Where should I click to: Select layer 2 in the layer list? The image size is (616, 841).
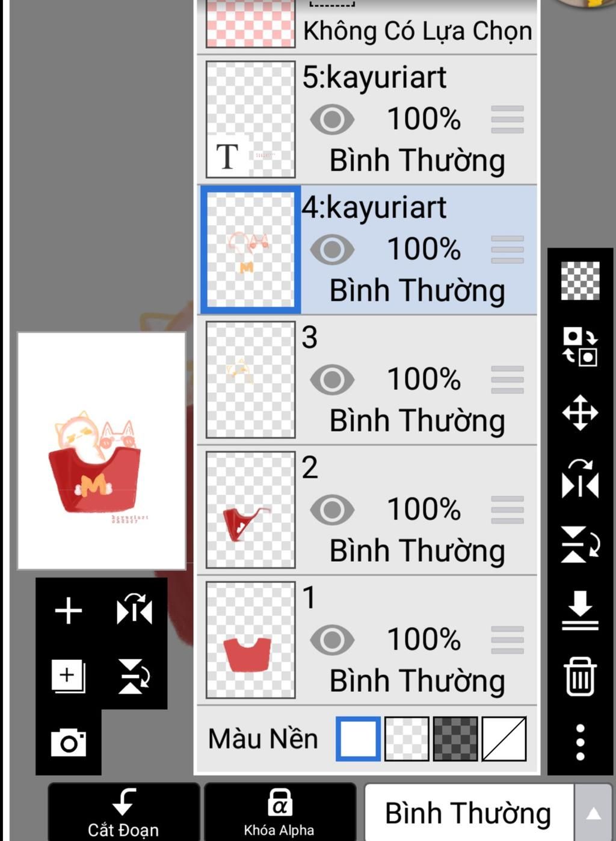(367, 510)
